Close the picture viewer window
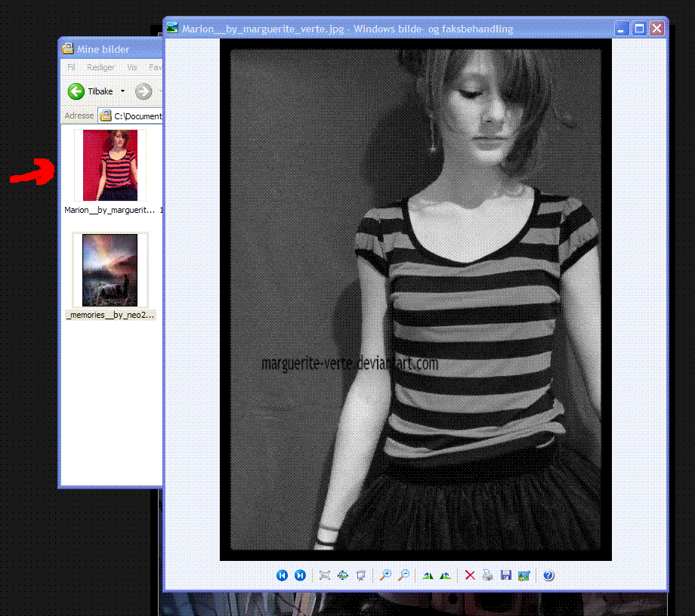The image size is (695, 616). (x=657, y=29)
